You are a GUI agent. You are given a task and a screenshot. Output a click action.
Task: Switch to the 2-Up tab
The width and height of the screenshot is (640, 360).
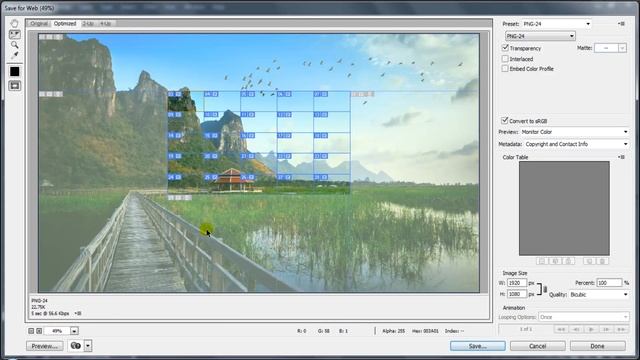click(x=88, y=24)
